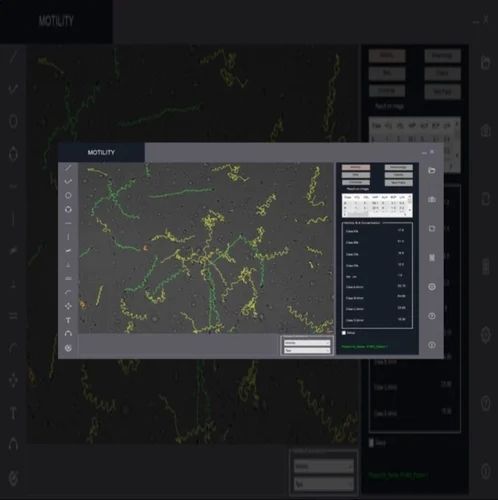The height and width of the screenshot is (500, 498).
Task: Click the pink highlighted button in results panel
Action: tap(356, 167)
